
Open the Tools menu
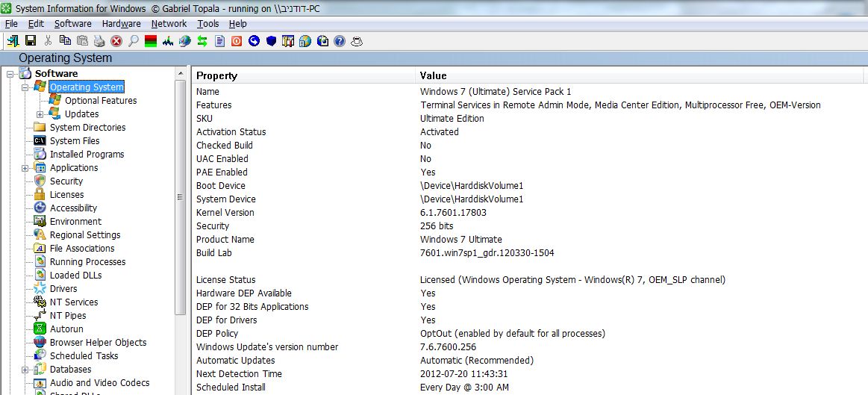click(x=208, y=24)
